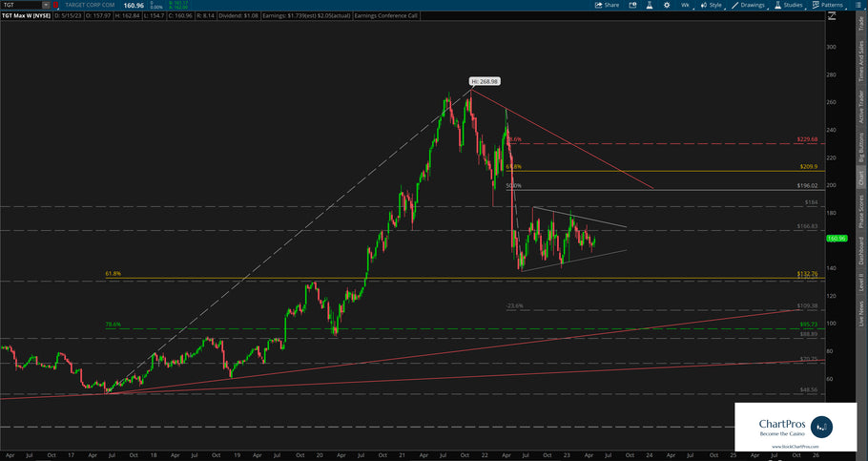Expand the TGT symbol dropdown arrow
868x461 pixels.
pyautogui.click(x=46, y=5)
